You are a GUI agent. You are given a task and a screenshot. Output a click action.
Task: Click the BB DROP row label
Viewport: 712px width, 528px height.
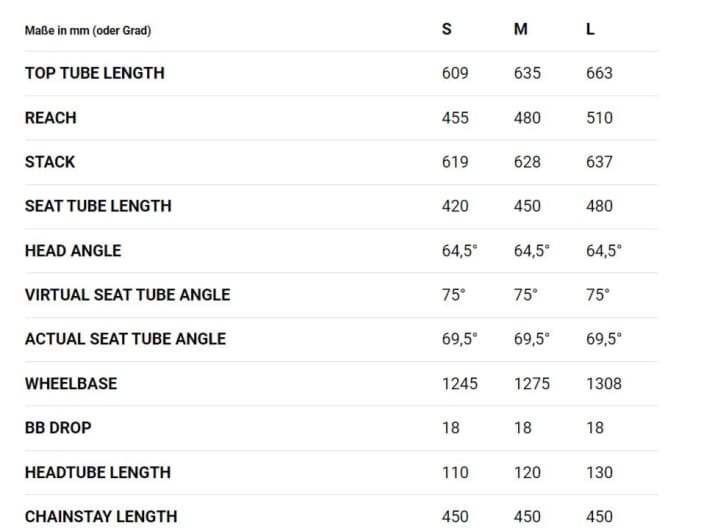tap(58, 428)
